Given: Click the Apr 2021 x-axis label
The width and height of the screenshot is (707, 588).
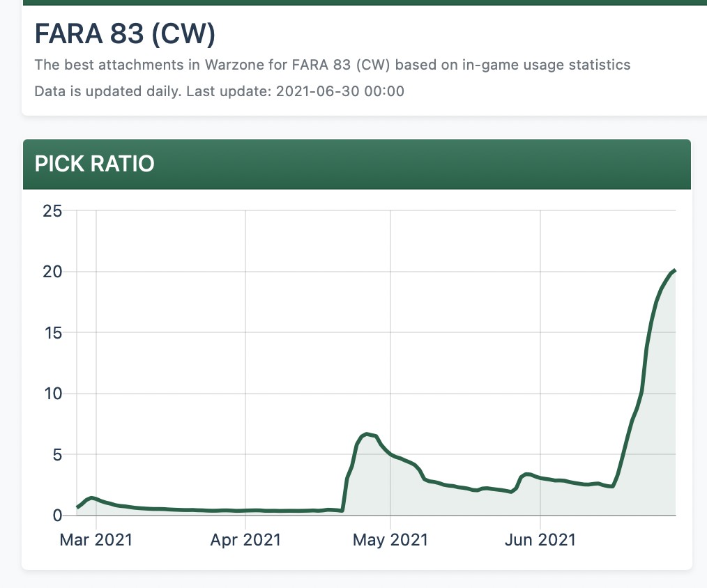Looking at the screenshot, I should (245, 539).
